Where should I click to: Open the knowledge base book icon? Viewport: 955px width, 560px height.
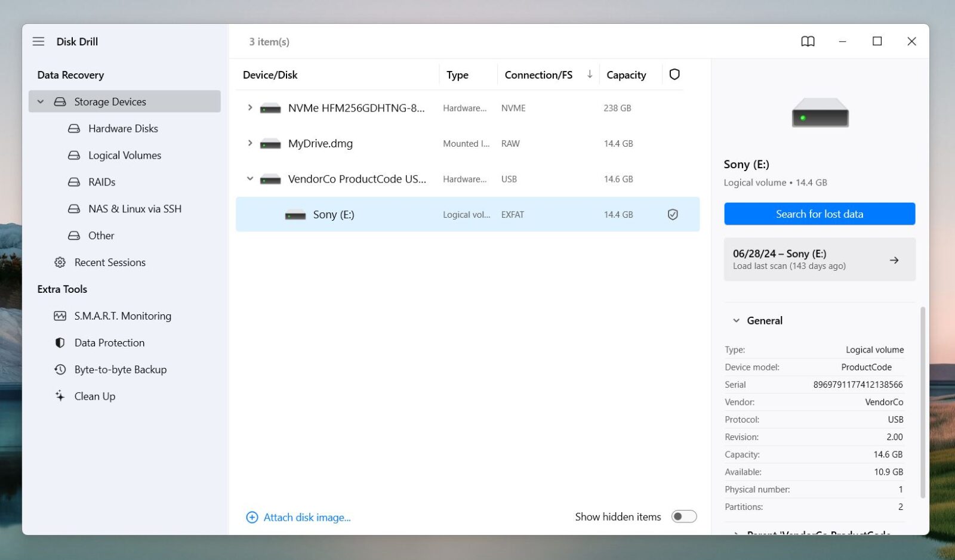pyautogui.click(x=808, y=42)
